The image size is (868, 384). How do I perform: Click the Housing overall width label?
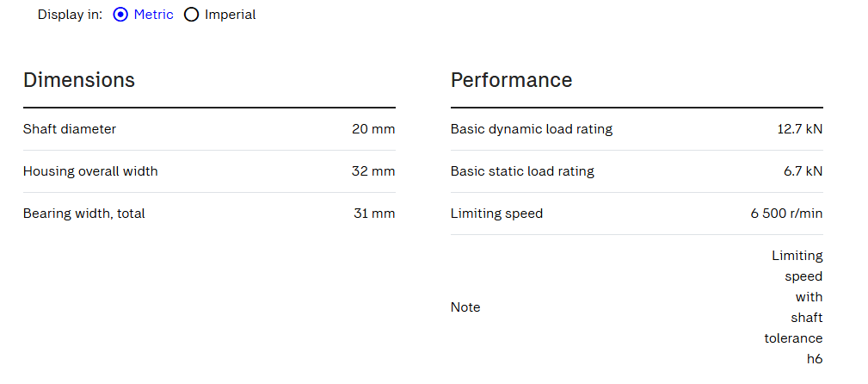tap(90, 171)
